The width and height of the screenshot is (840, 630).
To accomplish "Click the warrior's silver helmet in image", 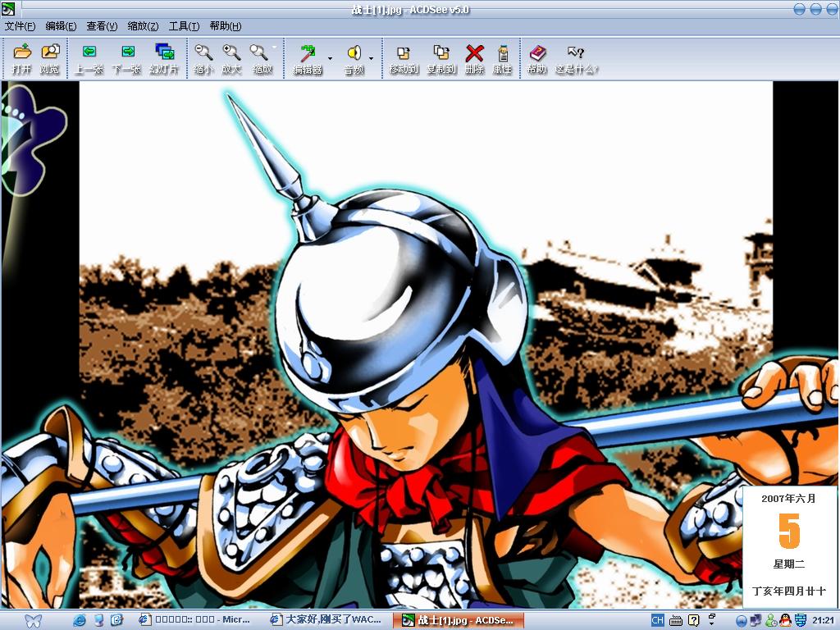I will point(402,300).
